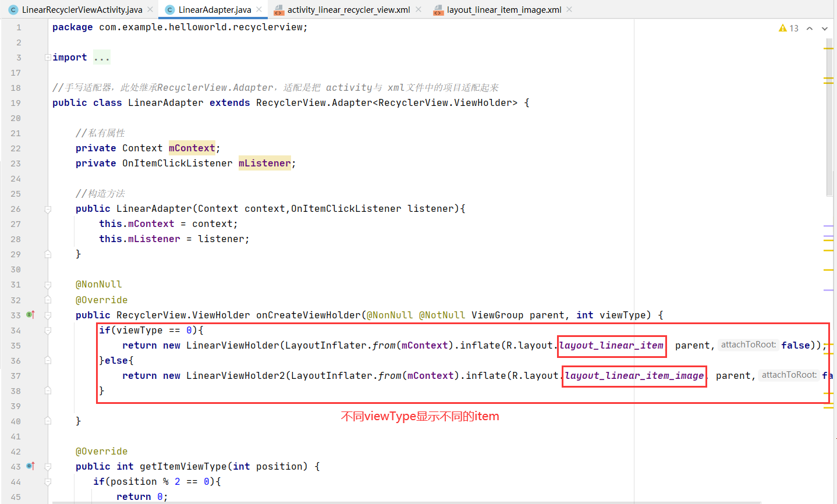Select the LinearAdapter.java tab
837x504 pixels.
click(215, 9)
